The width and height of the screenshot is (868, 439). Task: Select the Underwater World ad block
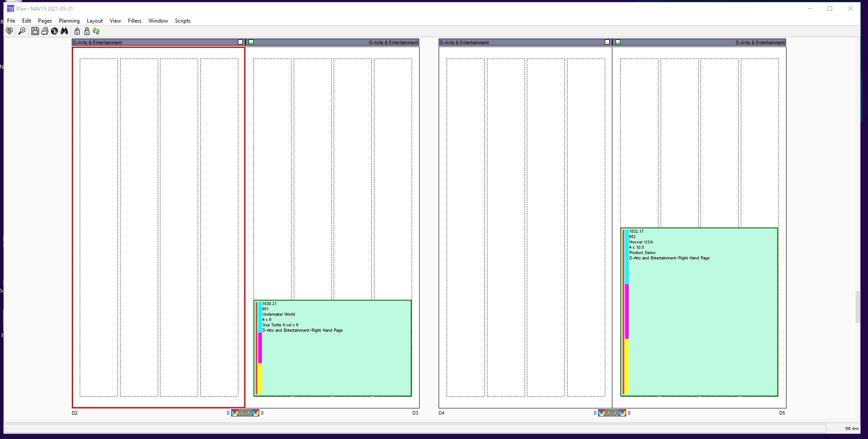[x=332, y=355]
